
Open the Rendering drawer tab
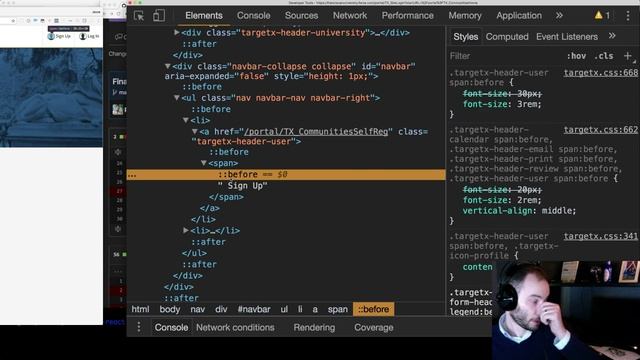pyautogui.click(x=314, y=328)
